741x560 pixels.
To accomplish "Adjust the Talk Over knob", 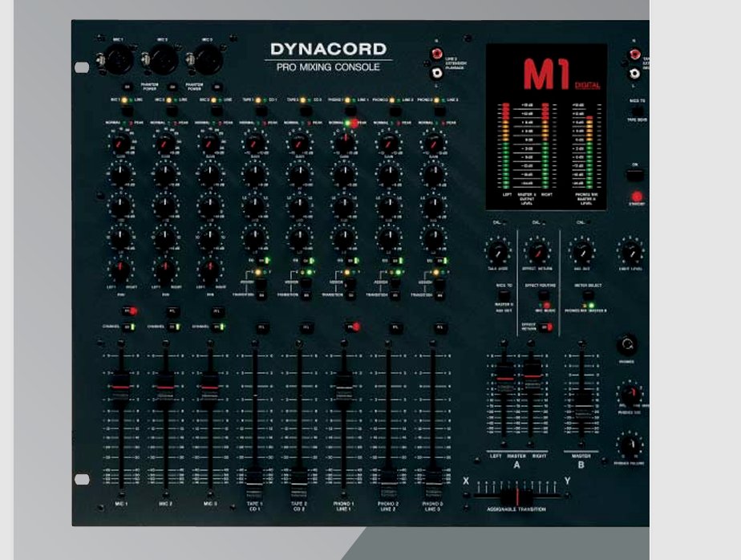I will pos(498,252).
